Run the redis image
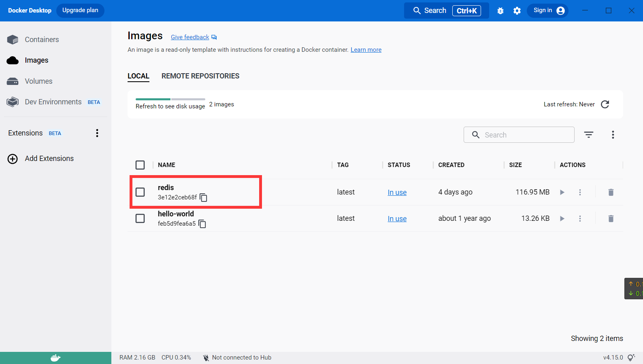Screen dimensions: 643x364 coord(562,193)
